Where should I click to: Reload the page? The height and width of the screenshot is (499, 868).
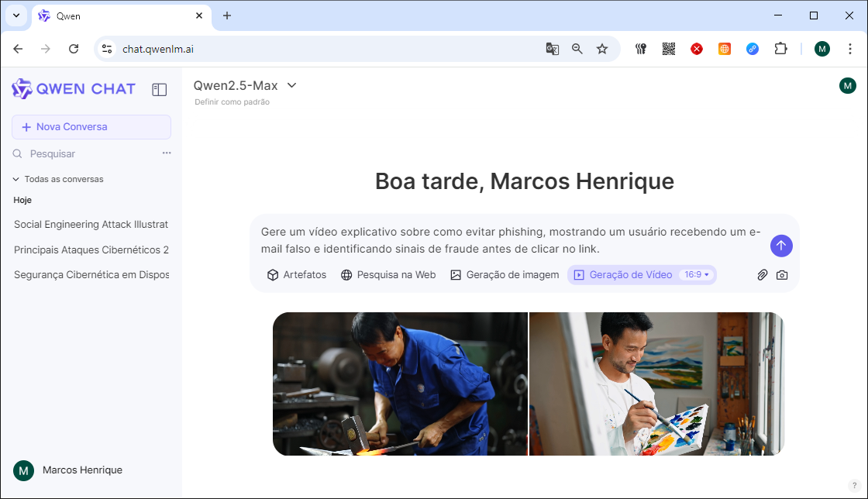74,49
